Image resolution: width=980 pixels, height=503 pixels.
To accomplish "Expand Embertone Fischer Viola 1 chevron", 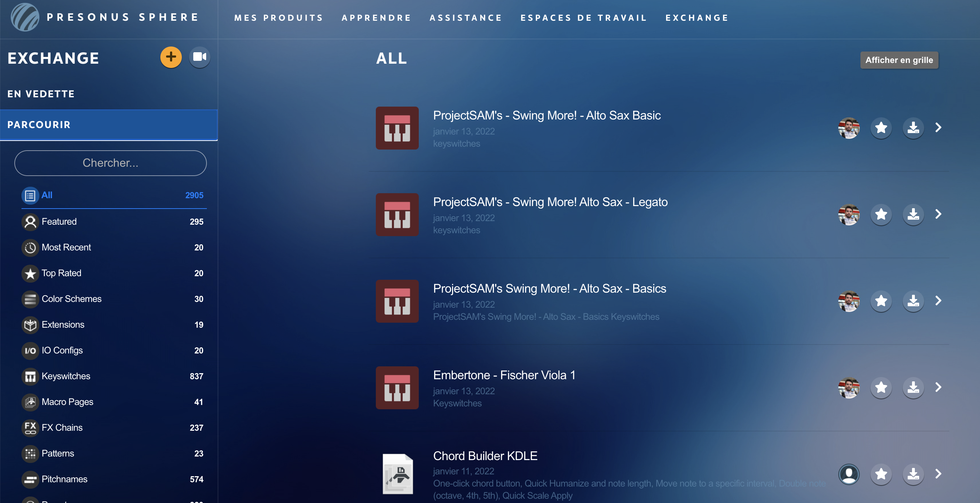I will (938, 387).
